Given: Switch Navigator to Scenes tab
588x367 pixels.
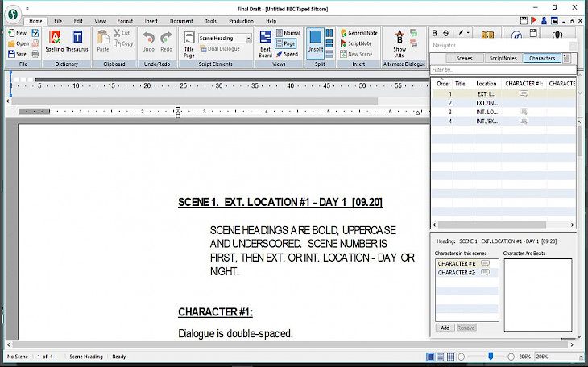Looking at the screenshot, I should 464,58.
